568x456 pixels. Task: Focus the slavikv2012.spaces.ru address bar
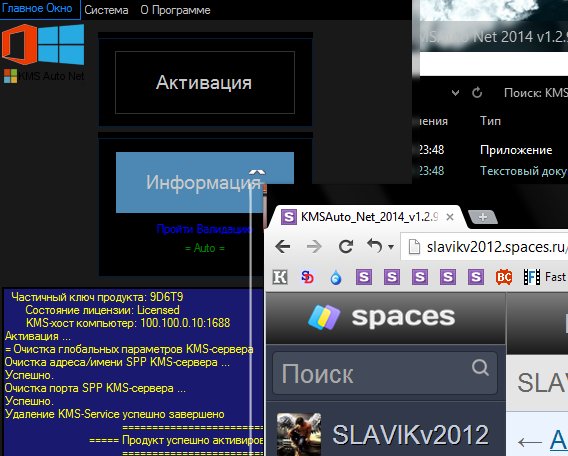click(485, 247)
